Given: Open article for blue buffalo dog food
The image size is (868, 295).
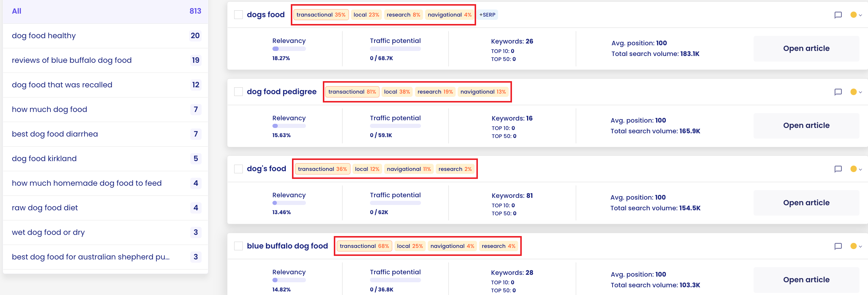Looking at the screenshot, I should click(806, 280).
